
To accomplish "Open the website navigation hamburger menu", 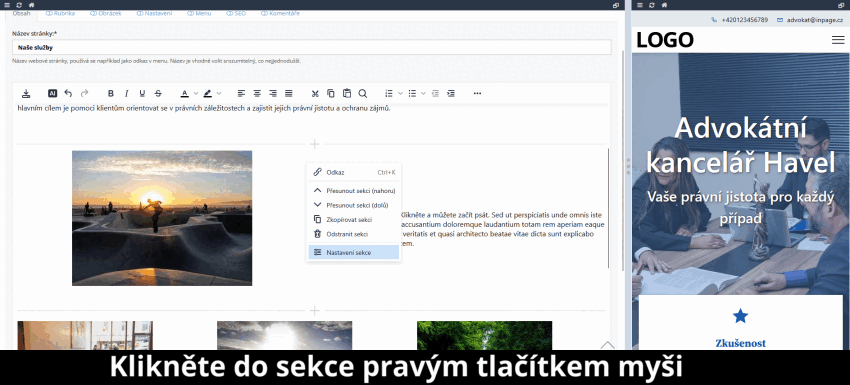I will (838, 40).
